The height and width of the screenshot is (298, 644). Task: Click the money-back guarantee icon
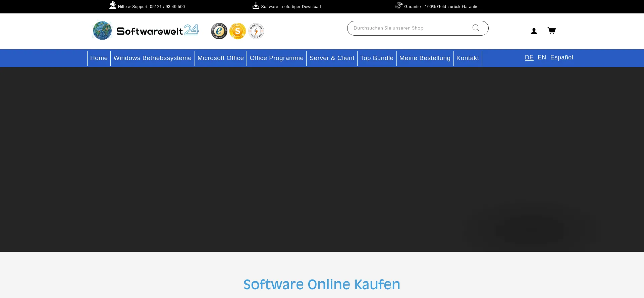(399, 5)
